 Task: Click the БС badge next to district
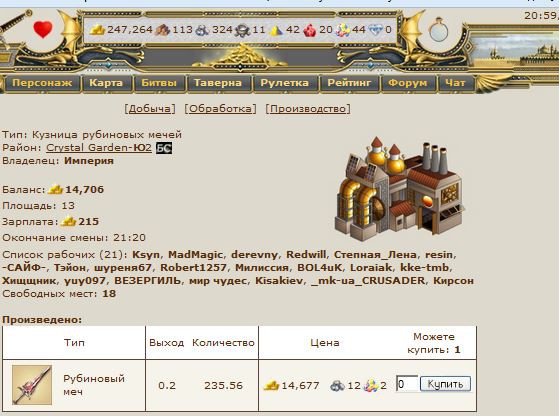tap(164, 148)
